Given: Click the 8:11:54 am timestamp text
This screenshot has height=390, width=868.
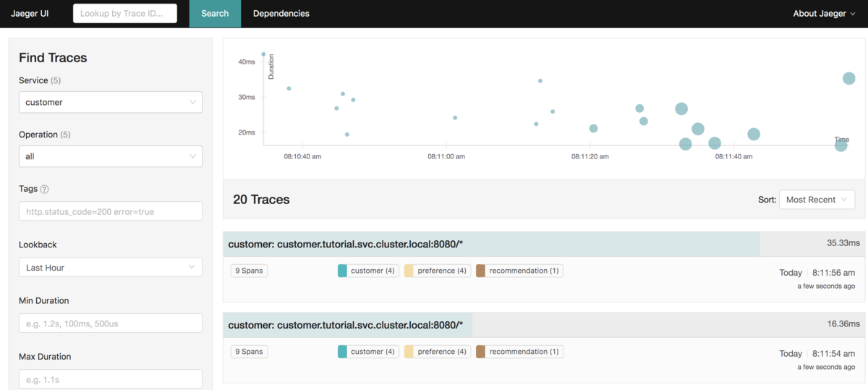Looking at the screenshot, I should 833,354.
